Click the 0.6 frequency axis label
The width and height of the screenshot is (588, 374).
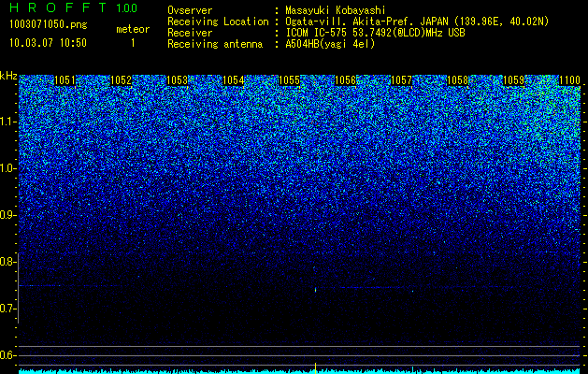tap(7, 355)
